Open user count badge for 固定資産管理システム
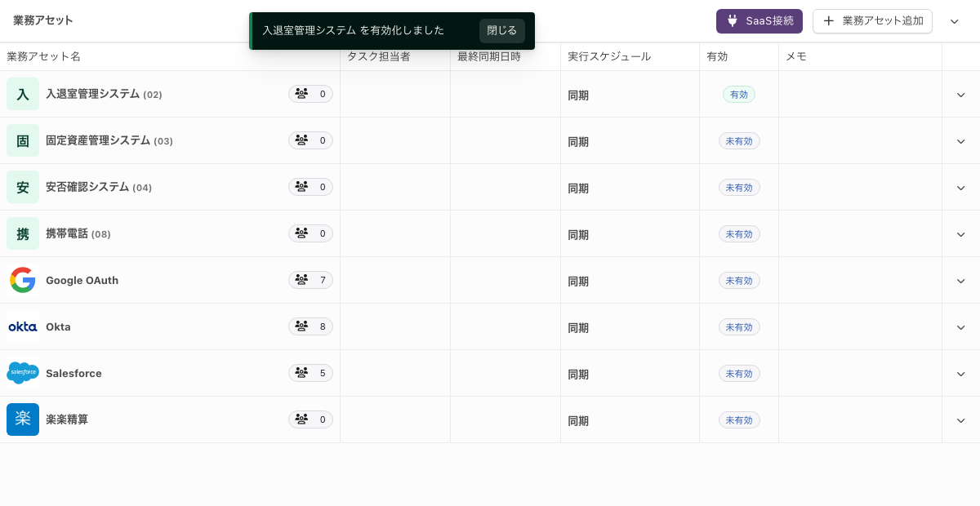This screenshot has width=980, height=506. click(310, 140)
